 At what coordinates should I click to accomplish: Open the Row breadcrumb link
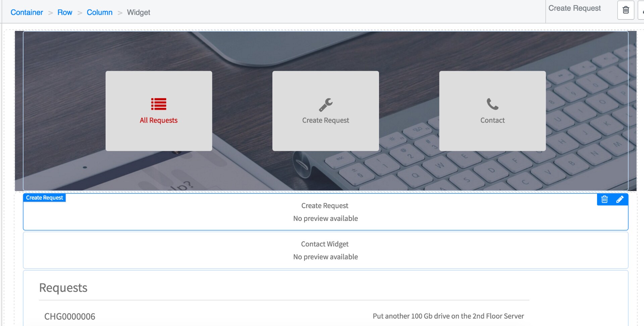65,12
